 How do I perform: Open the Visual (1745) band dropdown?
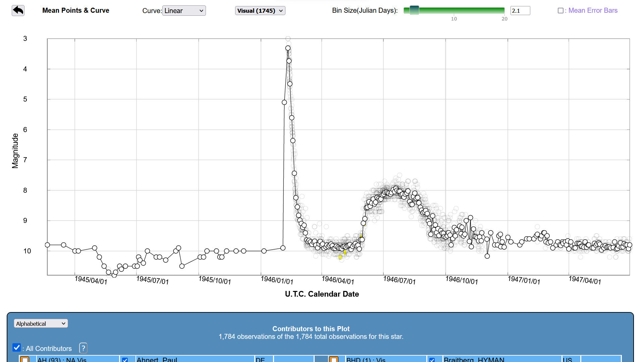click(x=260, y=11)
